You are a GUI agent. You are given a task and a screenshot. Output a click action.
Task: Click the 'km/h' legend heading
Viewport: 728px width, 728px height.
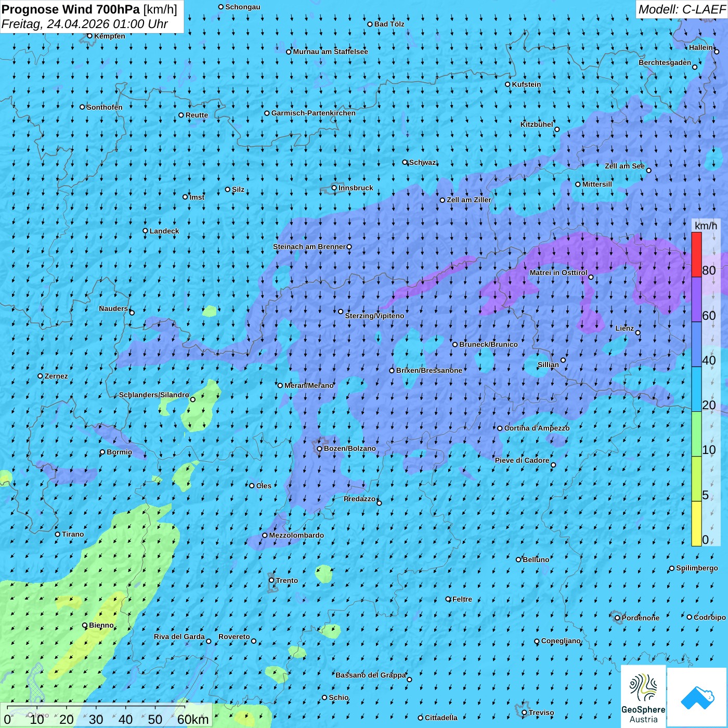click(x=706, y=226)
